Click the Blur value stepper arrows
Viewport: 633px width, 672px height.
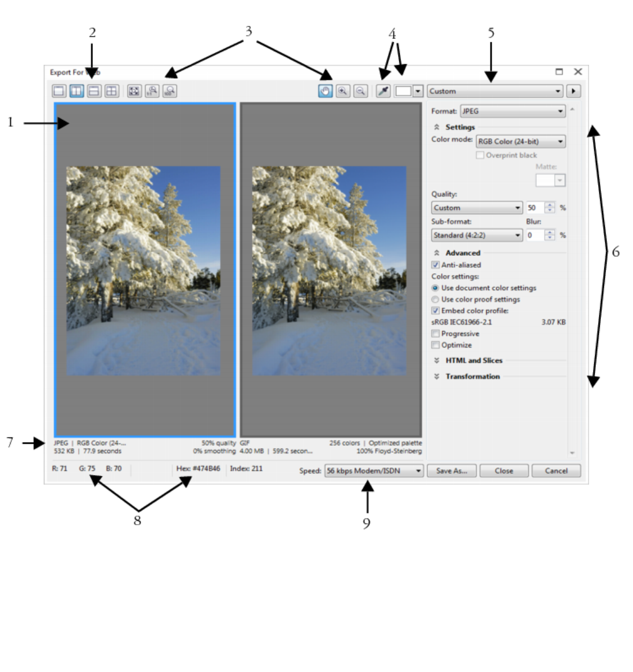pos(550,235)
